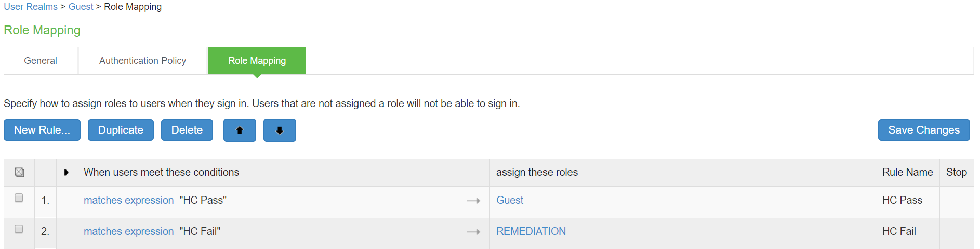
Task: Open the REMEDIATION role link
Action: (531, 231)
